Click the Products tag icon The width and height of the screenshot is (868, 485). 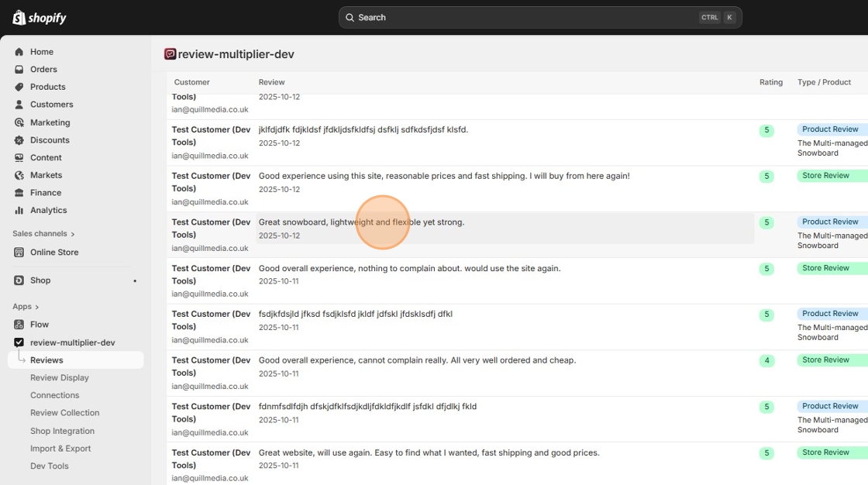(x=19, y=87)
